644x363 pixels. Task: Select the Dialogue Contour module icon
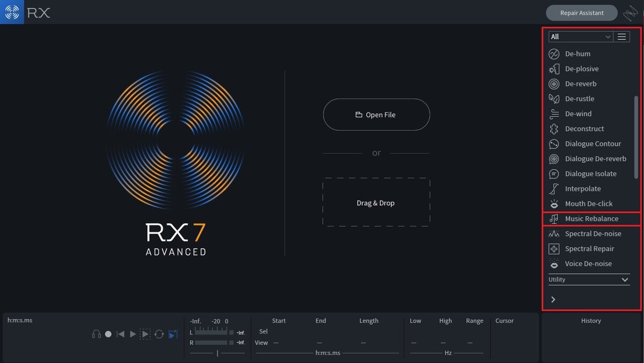(x=554, y=144)
